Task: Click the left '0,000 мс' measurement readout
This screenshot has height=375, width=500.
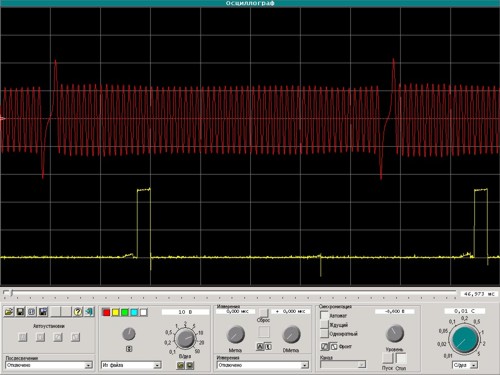Action: click(236, 311)
